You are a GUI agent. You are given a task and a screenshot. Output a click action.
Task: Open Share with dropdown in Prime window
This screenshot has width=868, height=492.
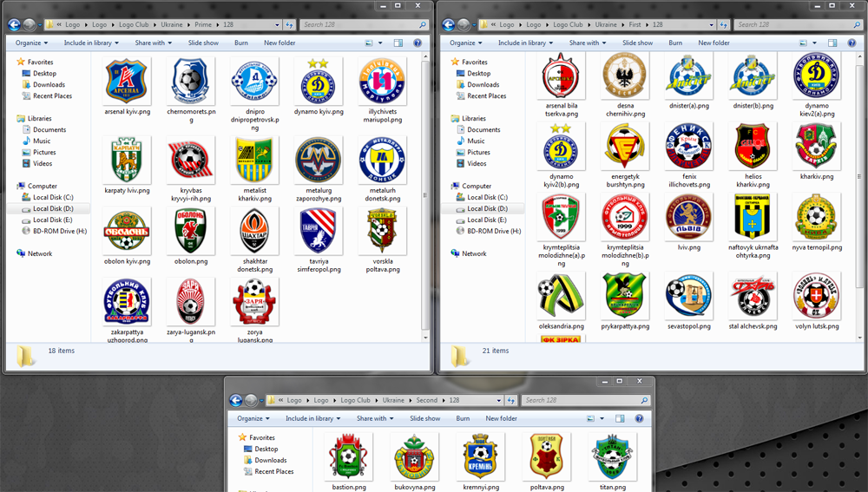pyautogui.click(x=154, y=43)
